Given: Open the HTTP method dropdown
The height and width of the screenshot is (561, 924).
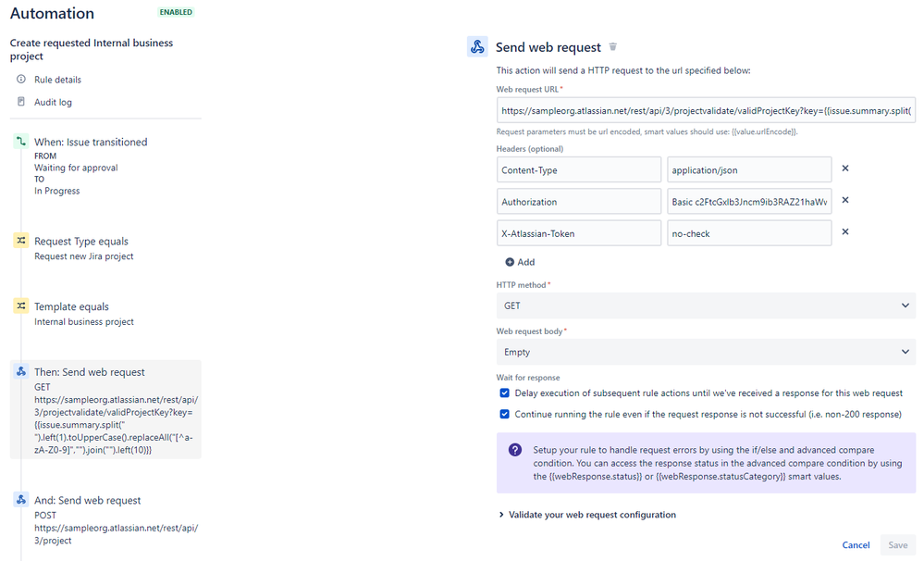Looking at the screenshot, I should tap(705, 305).
